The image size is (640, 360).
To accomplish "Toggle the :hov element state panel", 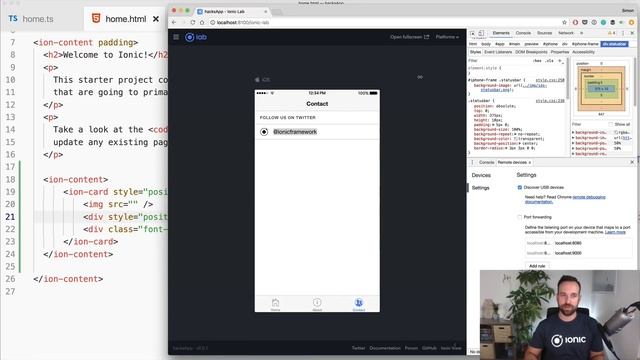I will [537, 61].
